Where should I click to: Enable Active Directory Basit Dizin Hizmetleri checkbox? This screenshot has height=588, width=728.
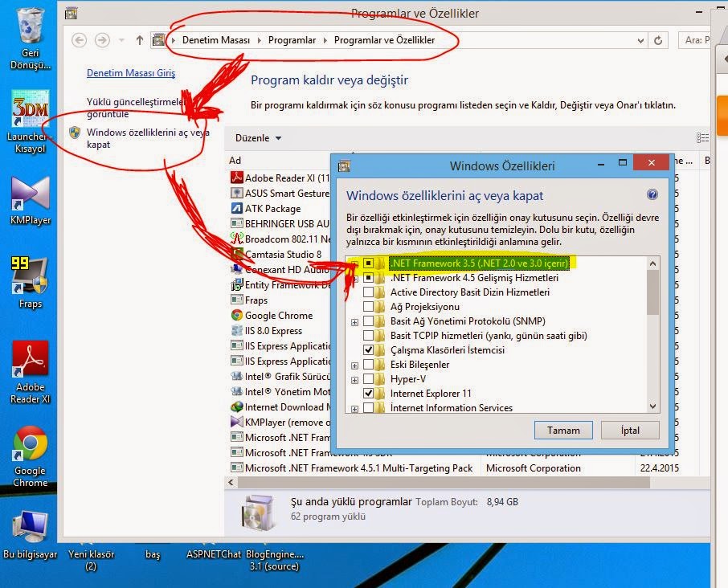point(368,292)
